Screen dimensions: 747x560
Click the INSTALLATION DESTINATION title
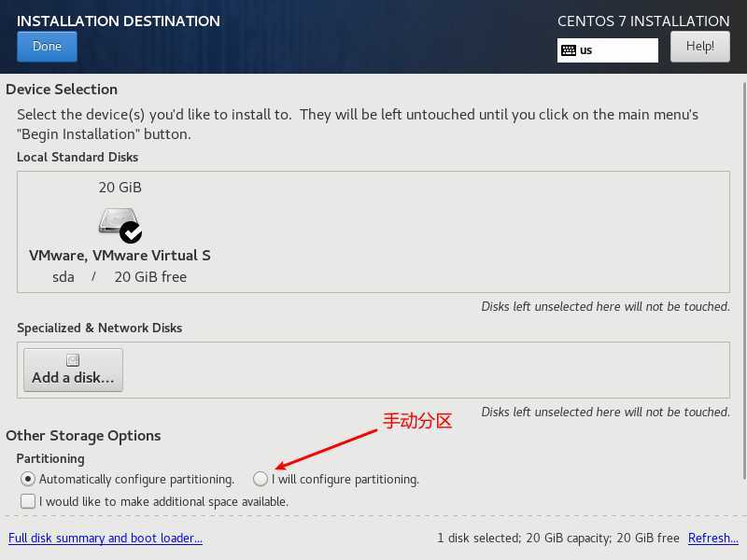click(x=119, y=21)
